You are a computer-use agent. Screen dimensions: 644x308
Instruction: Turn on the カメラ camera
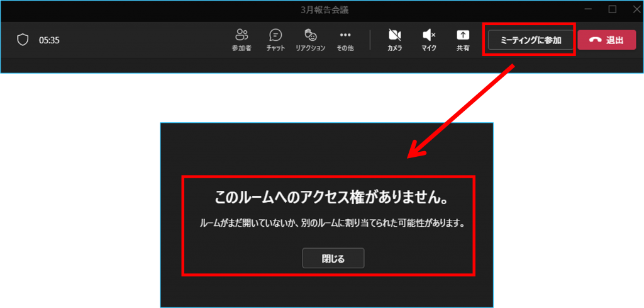point(395,40)
